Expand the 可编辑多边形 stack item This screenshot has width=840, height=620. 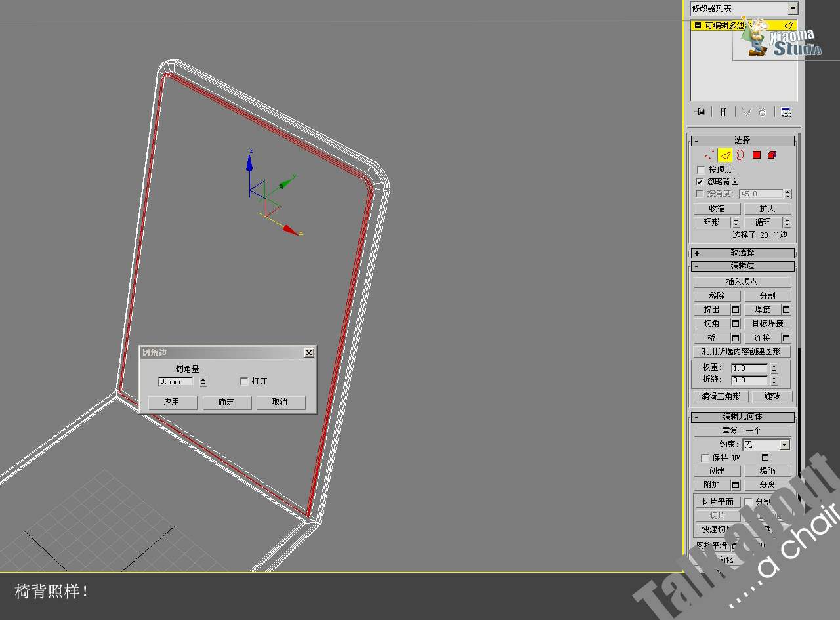tap(698, 26)
